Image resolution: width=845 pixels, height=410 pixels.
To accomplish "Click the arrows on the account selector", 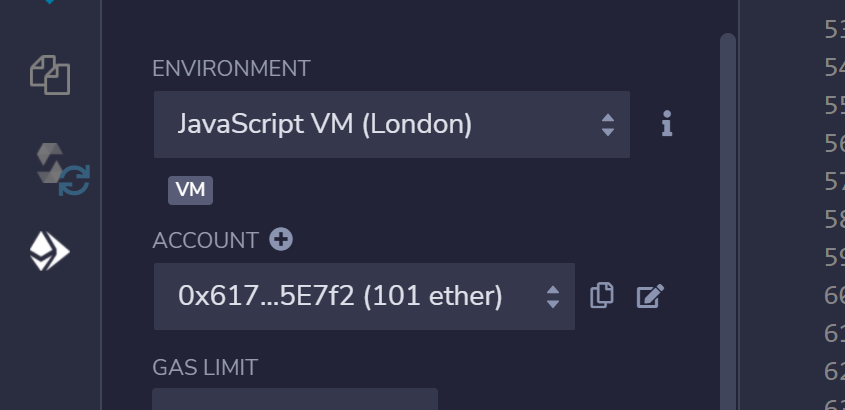I will [x=553, y=297].
